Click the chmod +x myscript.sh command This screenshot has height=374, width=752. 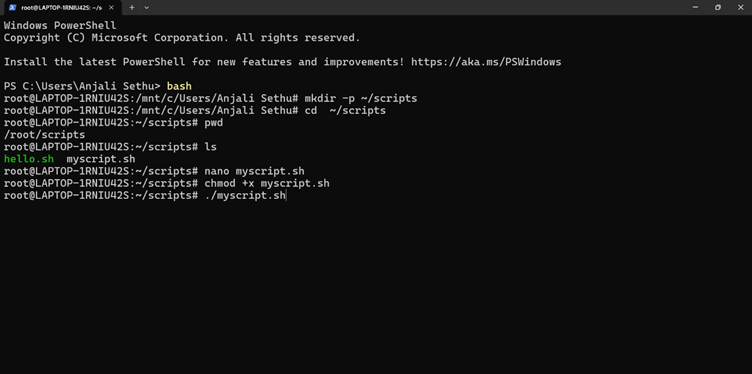click(x=267, y=183)
